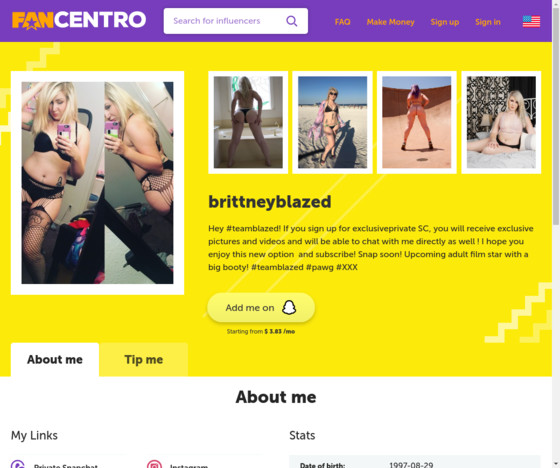Go to Sign in

coord(488,22)
